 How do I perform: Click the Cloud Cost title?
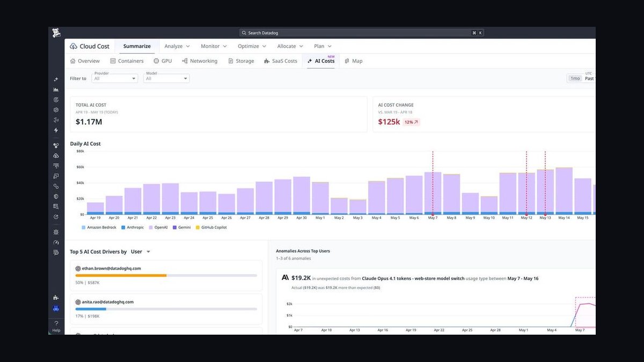(94, 46)
